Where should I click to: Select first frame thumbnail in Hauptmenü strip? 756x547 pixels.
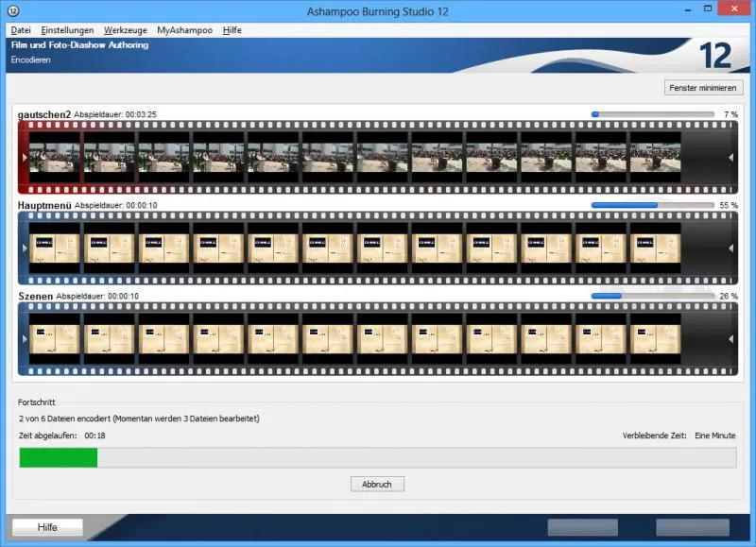click(55, 248)
